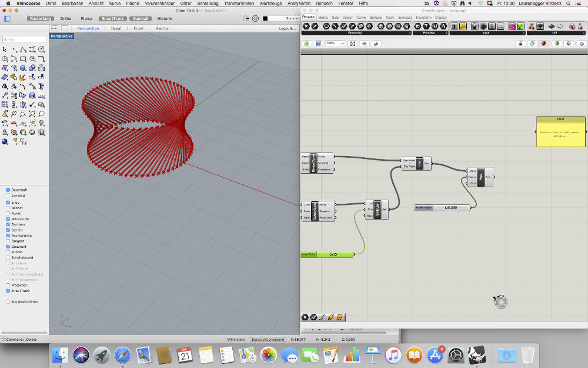Click the compass widget on Grasshopper canvas

tap(500, 301)
